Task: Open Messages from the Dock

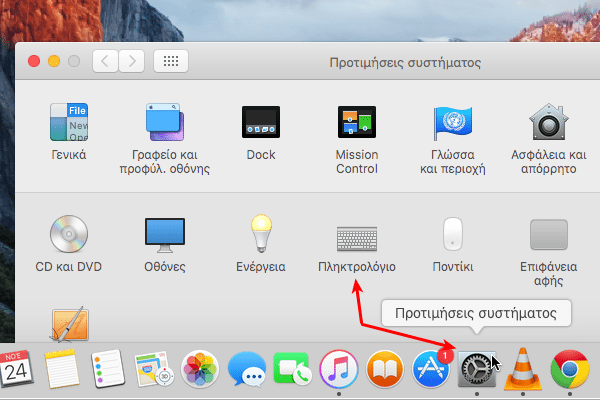Action: coord(247,369)
